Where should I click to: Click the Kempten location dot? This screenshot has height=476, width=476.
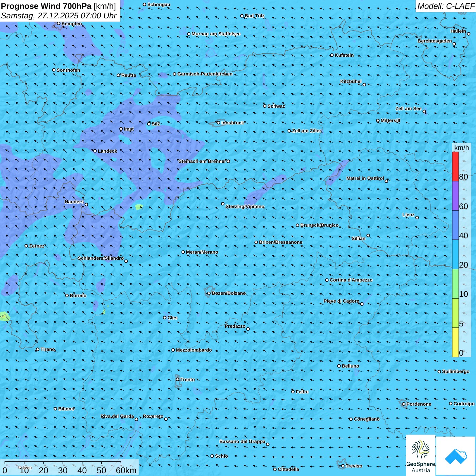point(58,23)
